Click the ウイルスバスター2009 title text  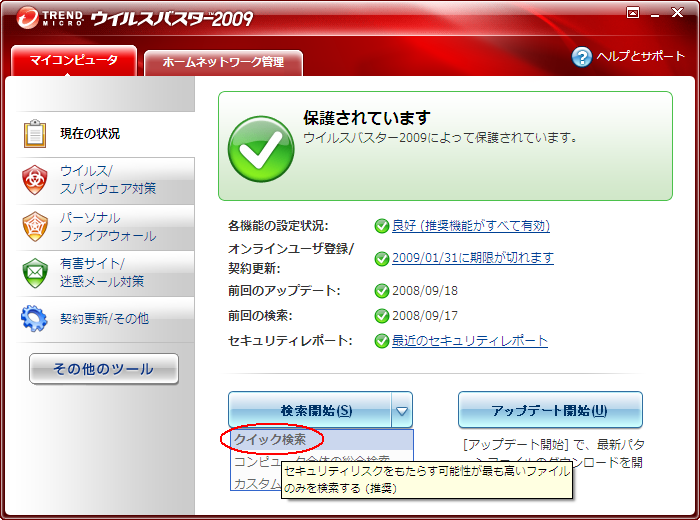click(172, 18)
